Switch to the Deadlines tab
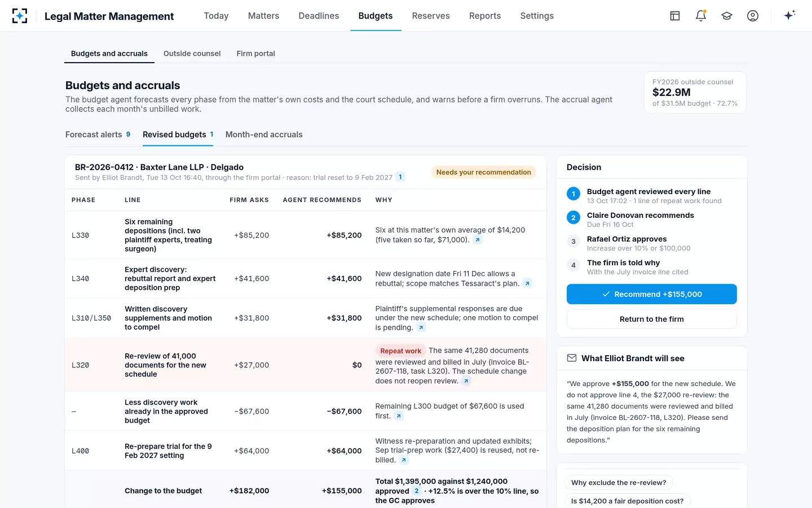Image resolution: width=812 pixels, height=508 pixels. click(319, 16)
